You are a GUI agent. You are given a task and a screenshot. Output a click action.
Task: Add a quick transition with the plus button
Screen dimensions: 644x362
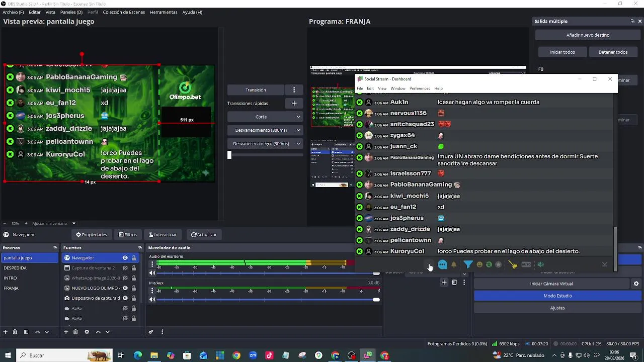294,103
